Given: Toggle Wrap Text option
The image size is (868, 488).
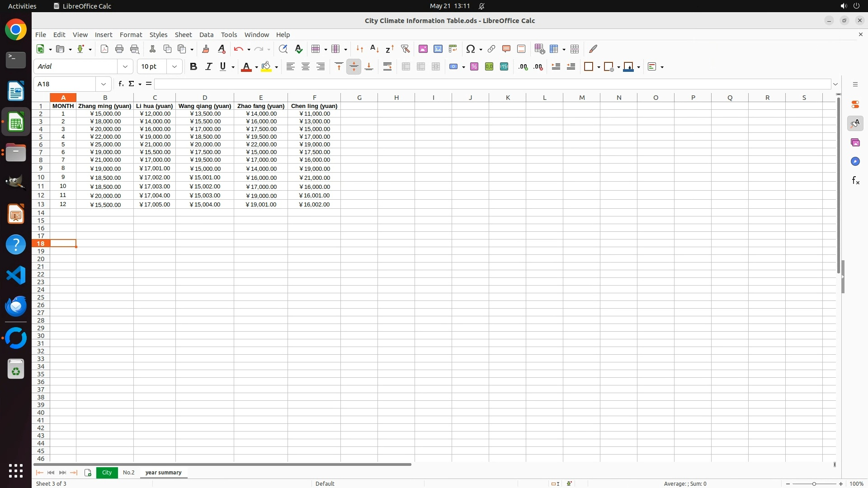Looking at the screenshot, I should [x=387, y=67].
